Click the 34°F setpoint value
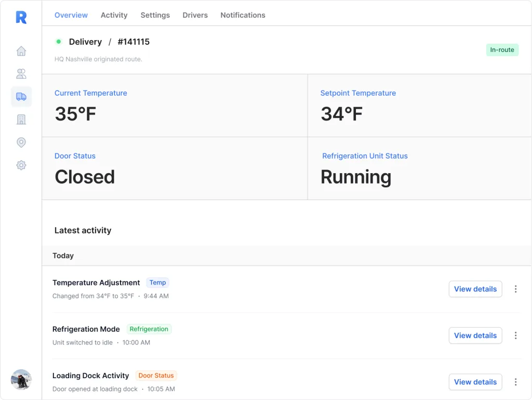The height and width of the screenshot is (400, 532). point(342,114)
